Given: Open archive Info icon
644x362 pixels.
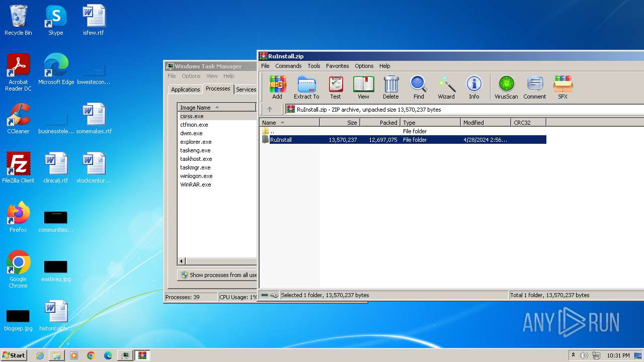Looking at the screenshot, I should click(474, 87).
